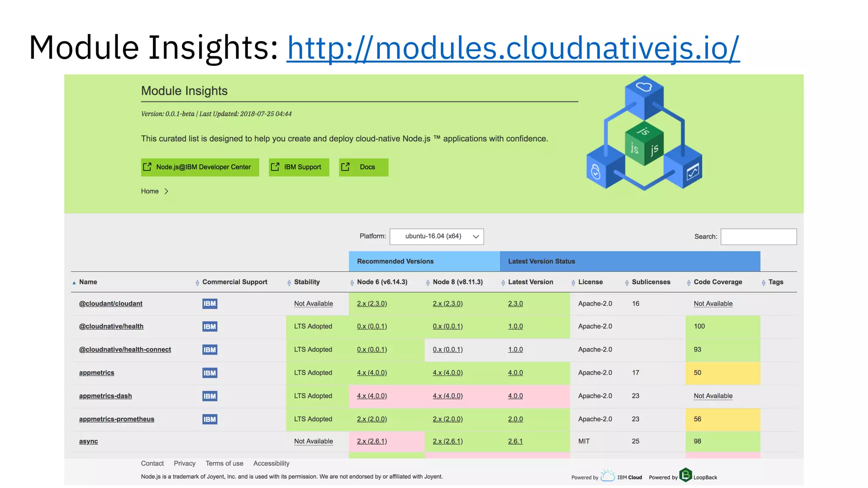Image resolution: width=868 pixels, height=488 pixels.
Task: Open the Accessibility footer link
Action: 271,464
